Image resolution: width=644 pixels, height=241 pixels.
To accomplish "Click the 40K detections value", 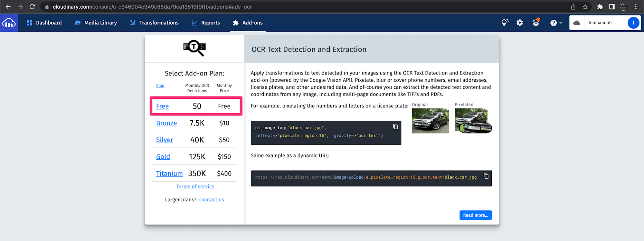I will pyautogui.click(x=197, y=140).
